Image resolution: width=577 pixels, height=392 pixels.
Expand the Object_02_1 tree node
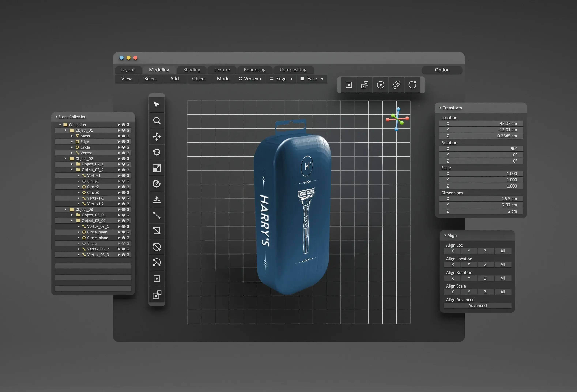click(x=72, y=164)
